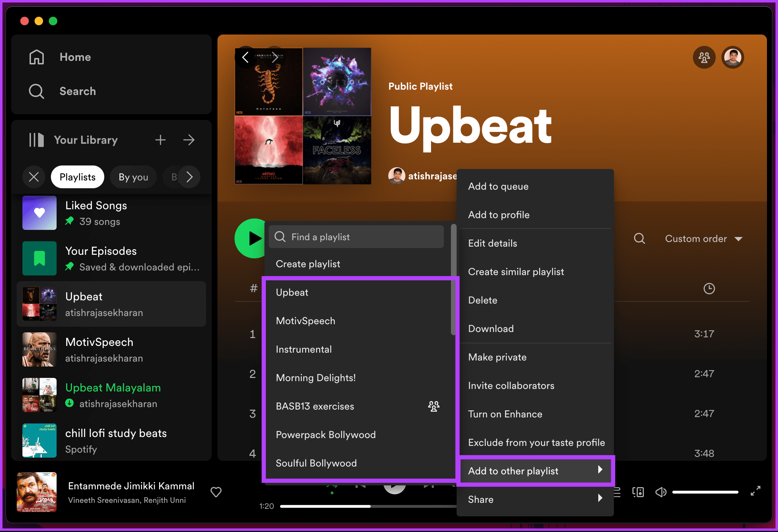Screen dimensions: 778x532
Task: Choose Create similar playlist
Action: [535, 272]
